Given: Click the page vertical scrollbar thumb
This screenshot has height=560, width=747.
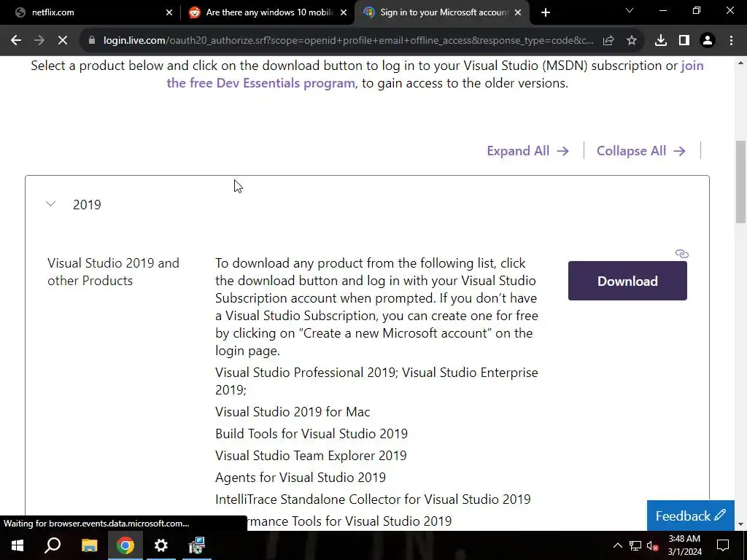Looking at the screenshot, I should click(x=741, y=182).
